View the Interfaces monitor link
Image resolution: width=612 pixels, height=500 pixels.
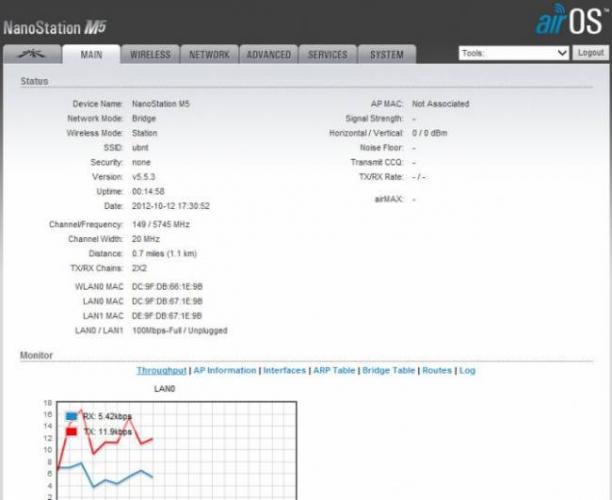tap(284, 370)
